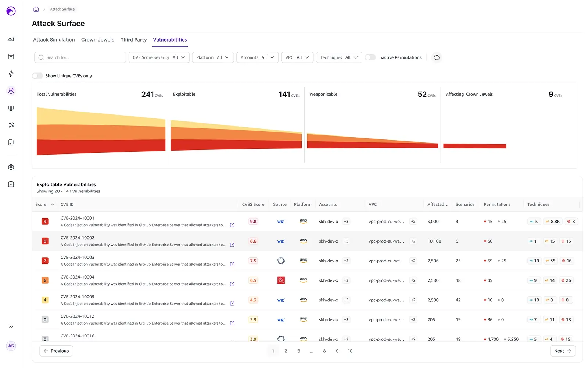Image resolution: width=588 pixels, height=368 pixels.
Task: Open external link for CVE-2024-10001
Action: pos(232,225)
